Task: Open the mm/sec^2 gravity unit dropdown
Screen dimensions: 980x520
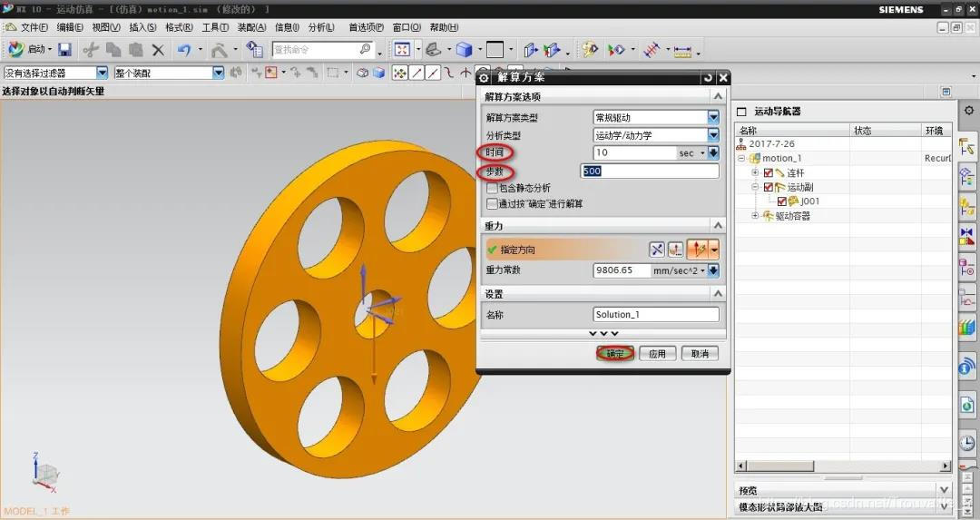Action: tap(702, 270)
